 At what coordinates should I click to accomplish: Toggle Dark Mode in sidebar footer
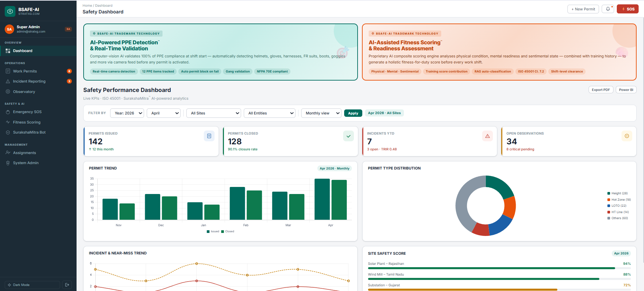click(32, 285)
